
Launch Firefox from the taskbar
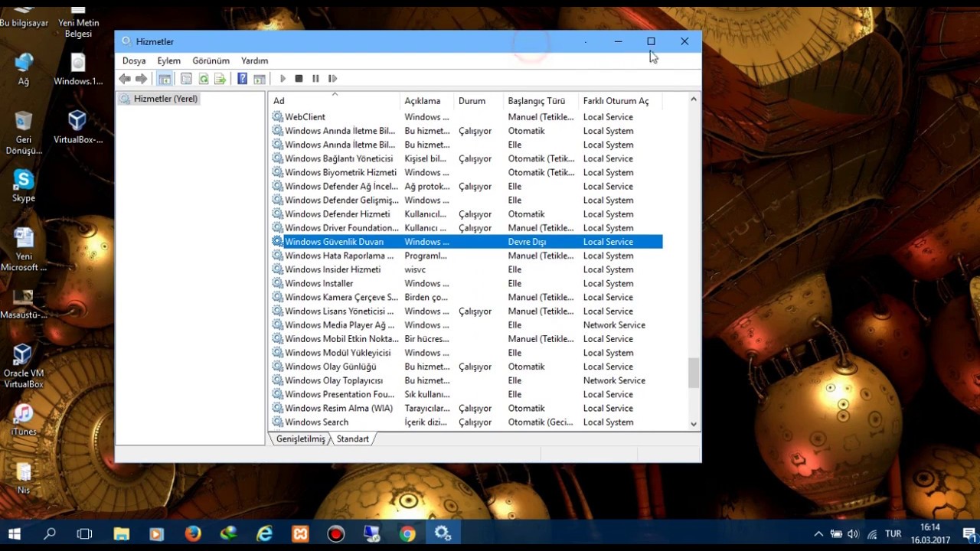point(193,534)
